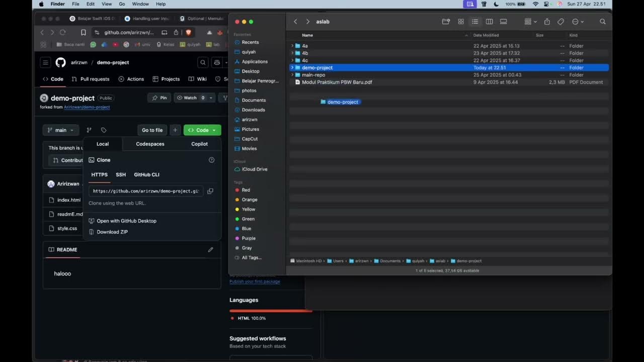This screenshot has height=362, width=644.
Task: Click the Watch button
Action: [190, 98]
